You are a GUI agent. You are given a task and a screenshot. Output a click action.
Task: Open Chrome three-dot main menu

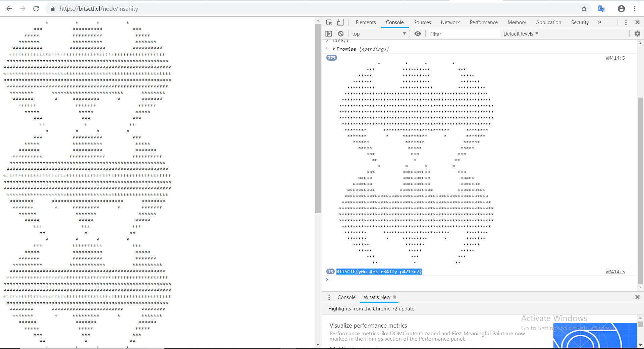tap(635, 9)
